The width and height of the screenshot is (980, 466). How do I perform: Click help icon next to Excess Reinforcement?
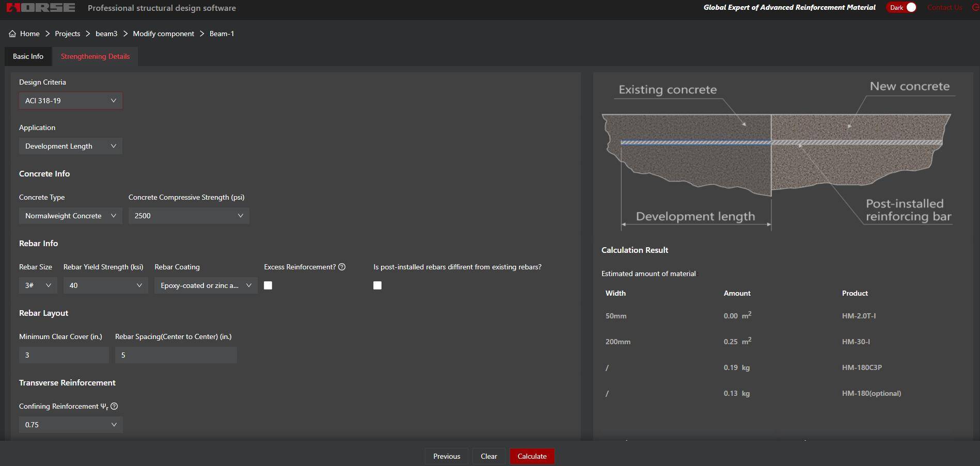click(342, 267)
